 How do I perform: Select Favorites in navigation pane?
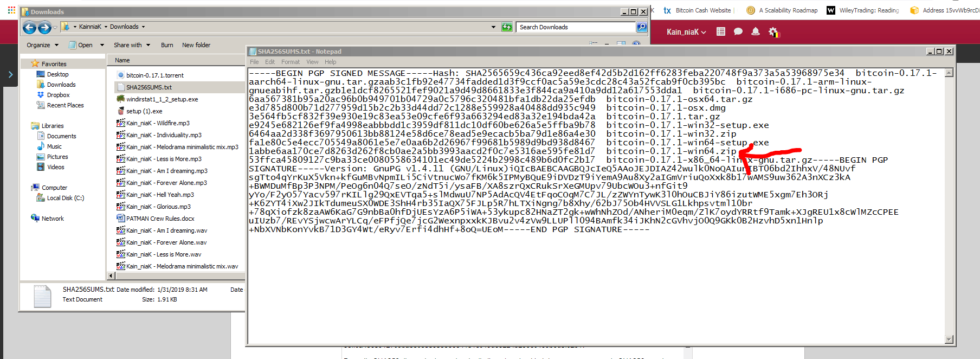click(x=54, y=64)
